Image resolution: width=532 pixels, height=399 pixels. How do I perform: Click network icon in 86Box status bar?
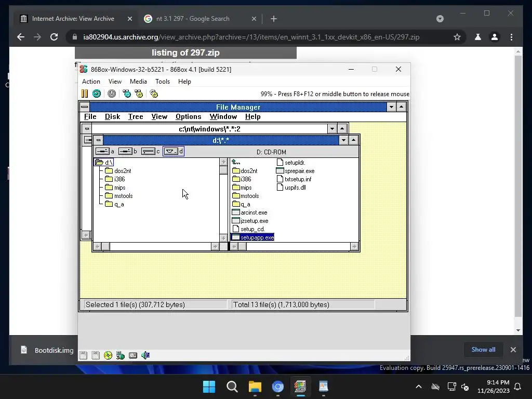point(121,355)
